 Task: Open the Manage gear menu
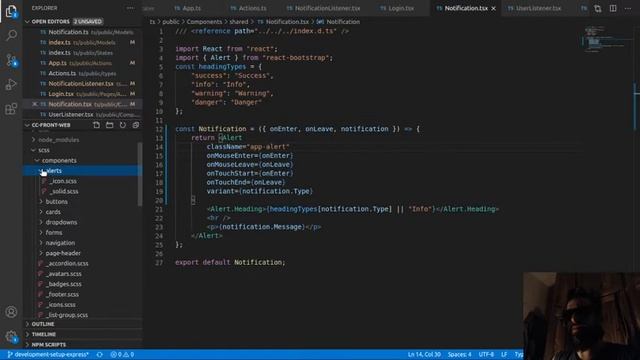[x=11, y=337]
